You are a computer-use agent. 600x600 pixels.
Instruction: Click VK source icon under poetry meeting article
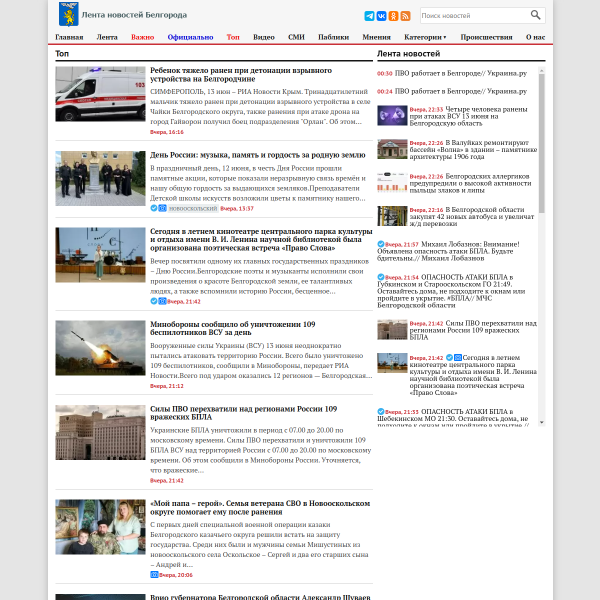[x=162, y=301]
